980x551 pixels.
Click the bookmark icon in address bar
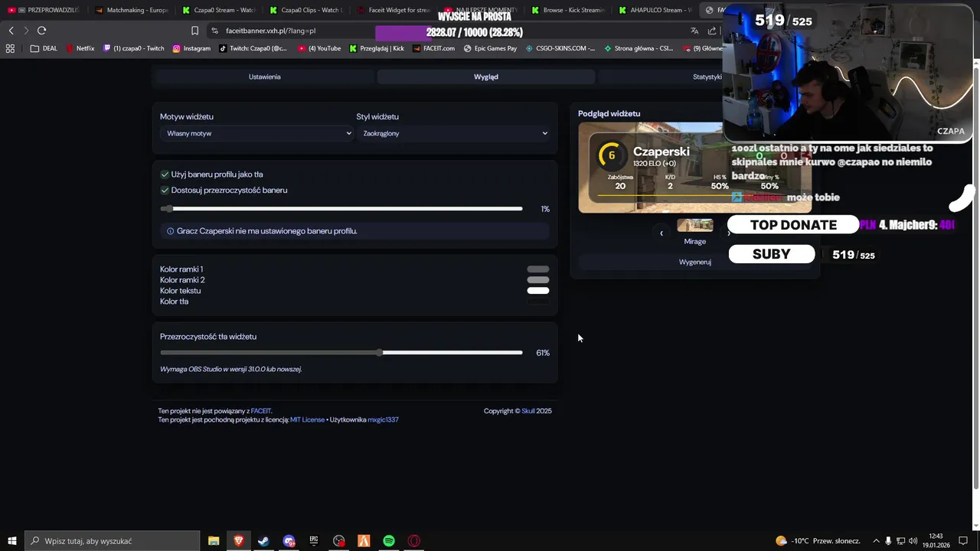(194, 31)
